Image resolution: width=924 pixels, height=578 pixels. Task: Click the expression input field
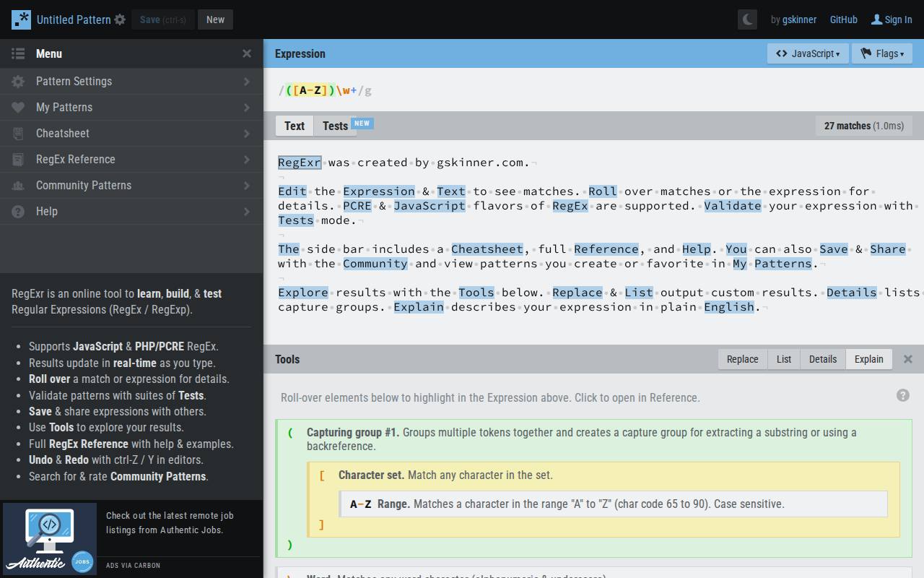[577, 90]
